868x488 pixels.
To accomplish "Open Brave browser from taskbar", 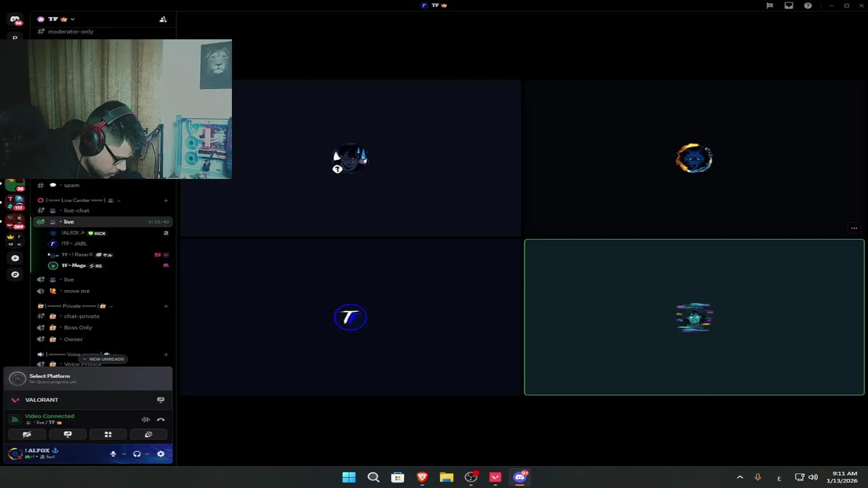I will 422,477.
